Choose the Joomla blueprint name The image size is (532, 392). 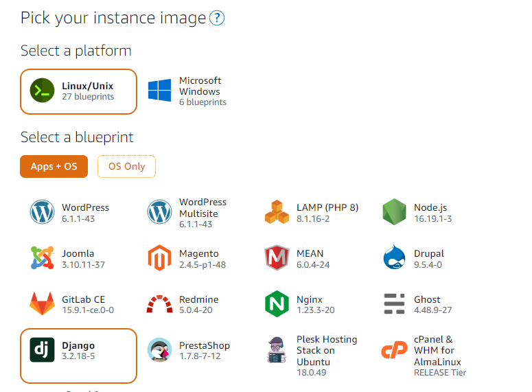tap(78, 253)
